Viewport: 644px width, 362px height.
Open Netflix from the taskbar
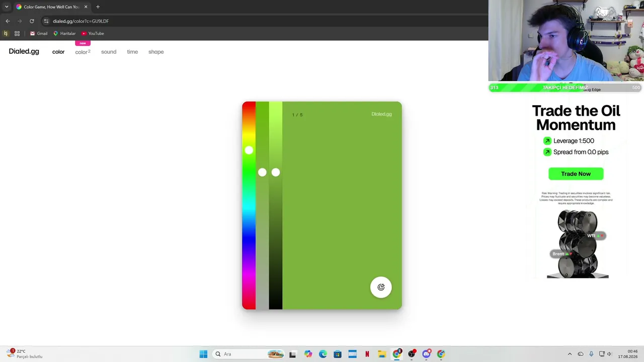pyautogui.click(x=367, y=354)
